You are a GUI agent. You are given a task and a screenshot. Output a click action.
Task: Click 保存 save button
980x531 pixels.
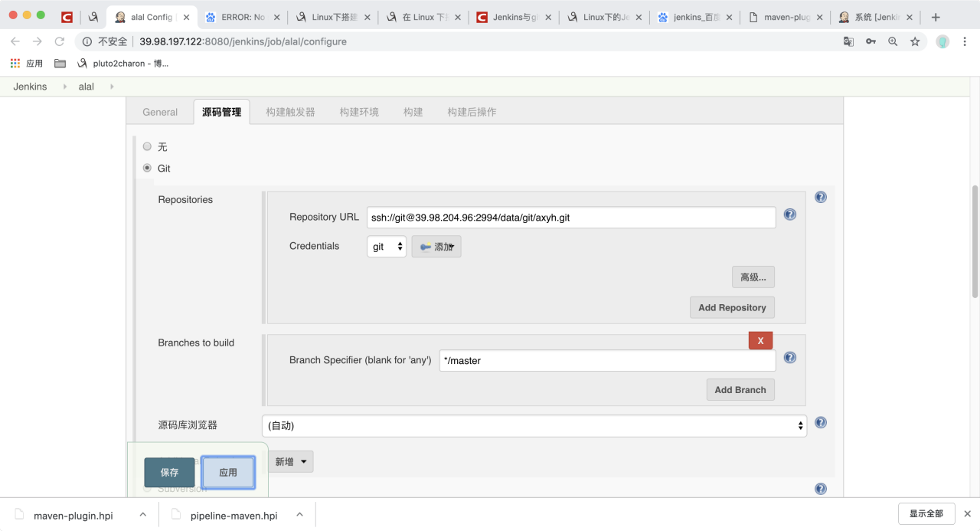(x=169, y=473)
